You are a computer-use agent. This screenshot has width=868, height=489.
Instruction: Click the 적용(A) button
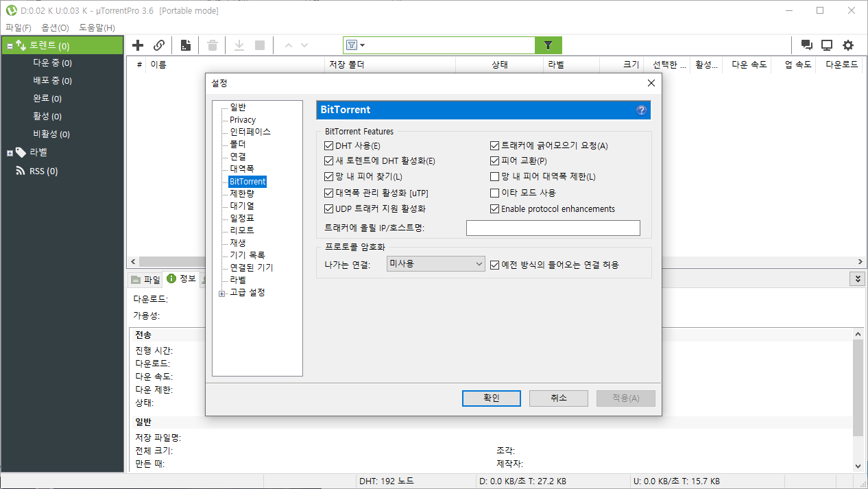pos(625,398)
